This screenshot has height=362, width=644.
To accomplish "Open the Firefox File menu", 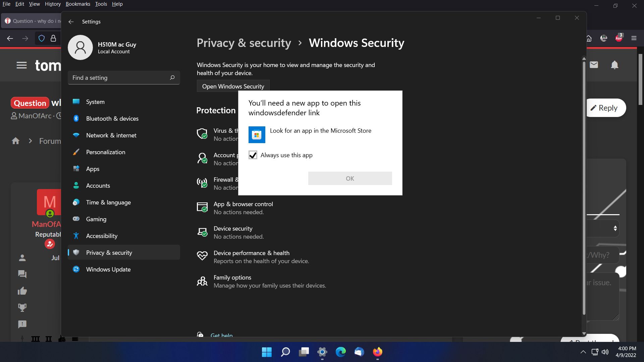I will [x=6, y=4].
